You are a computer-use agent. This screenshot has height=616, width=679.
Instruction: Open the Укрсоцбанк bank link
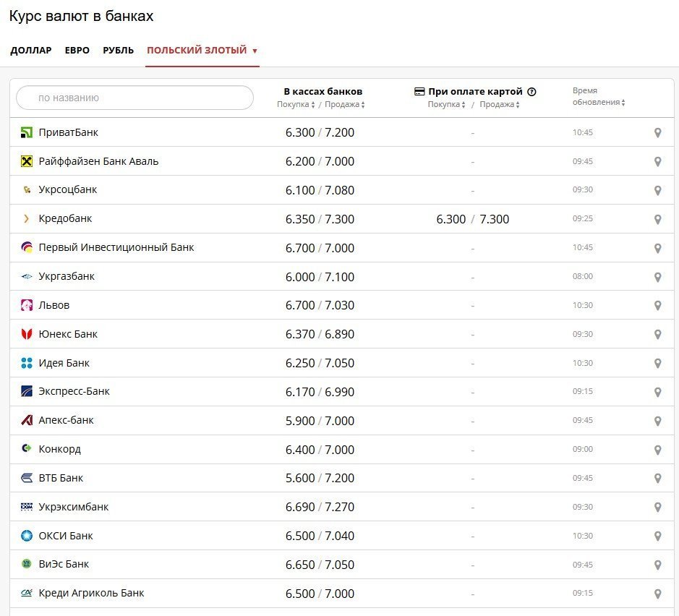(x=68, y=190)
